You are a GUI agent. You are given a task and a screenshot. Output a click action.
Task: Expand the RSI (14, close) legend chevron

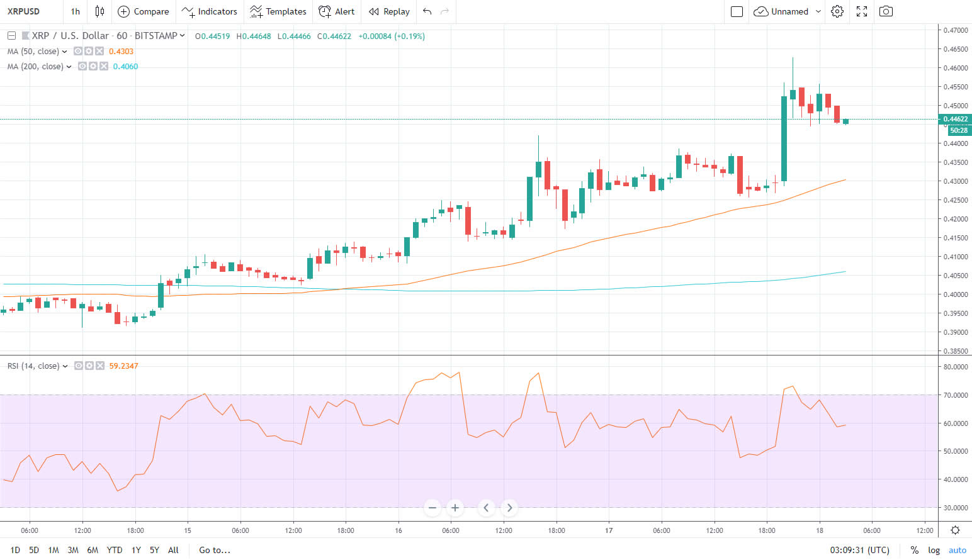(65, 366)
